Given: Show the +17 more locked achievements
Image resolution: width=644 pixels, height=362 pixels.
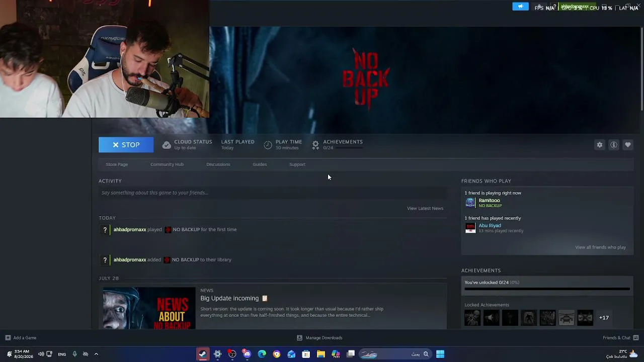Looking at the screenshot, I should coord(604,318).
